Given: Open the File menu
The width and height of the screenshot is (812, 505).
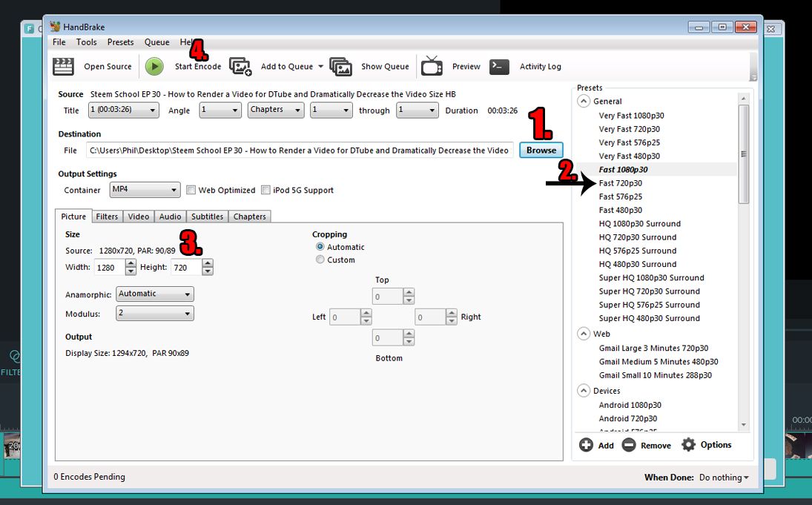Looking at the screenshot, I should 59,42.
